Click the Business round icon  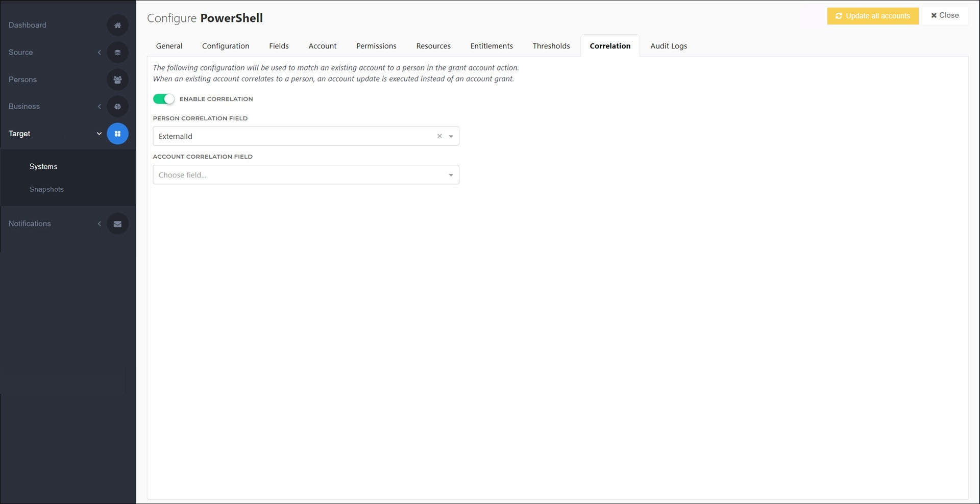click(117, 107)
